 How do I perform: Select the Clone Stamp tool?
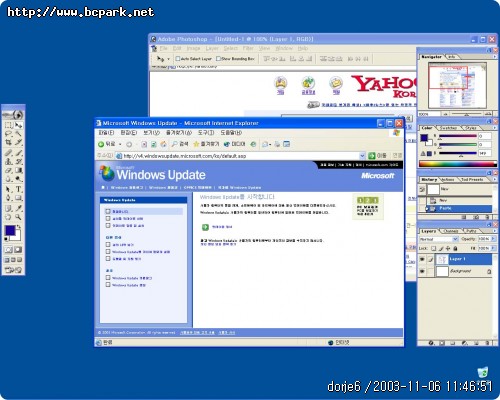click(8, 162)
